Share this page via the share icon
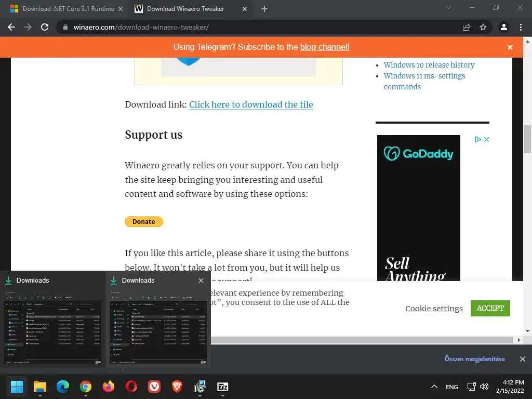 (x=467, y=27)
